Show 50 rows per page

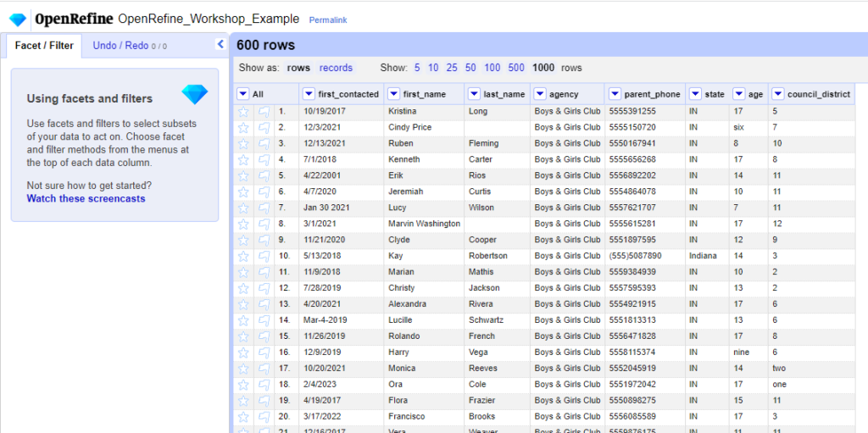(470, 68)
